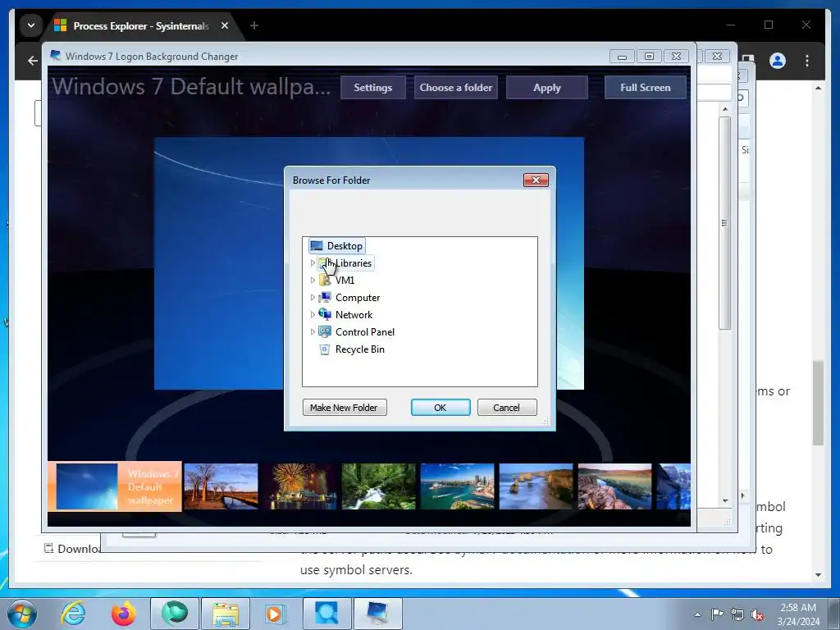Open the Windows Start menu
The image size is (840, 630).
(22, 614)
